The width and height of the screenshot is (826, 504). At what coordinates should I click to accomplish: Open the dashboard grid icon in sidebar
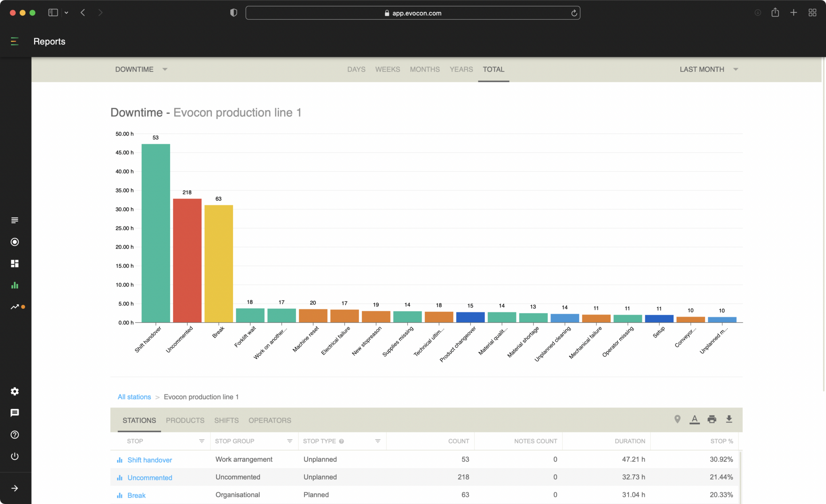tap(15, 263)
